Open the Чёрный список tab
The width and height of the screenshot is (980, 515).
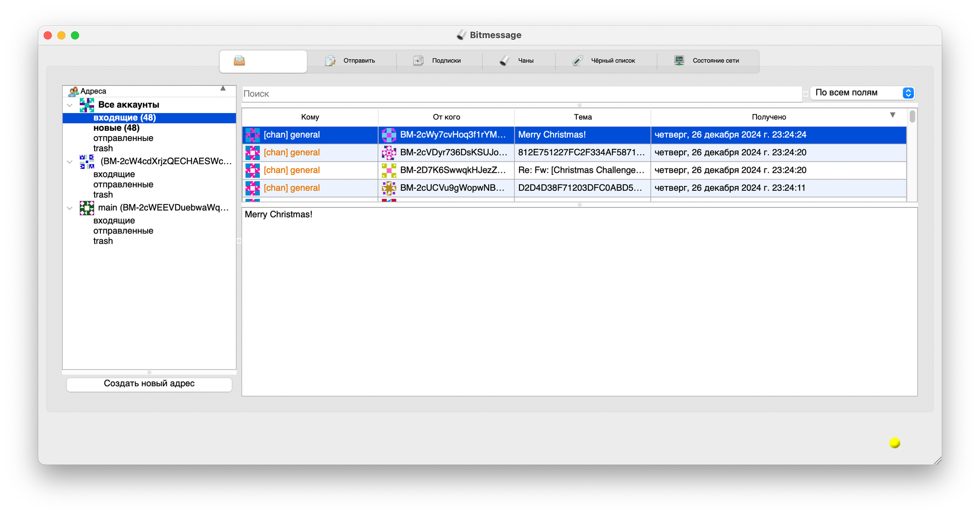point(605,61)
